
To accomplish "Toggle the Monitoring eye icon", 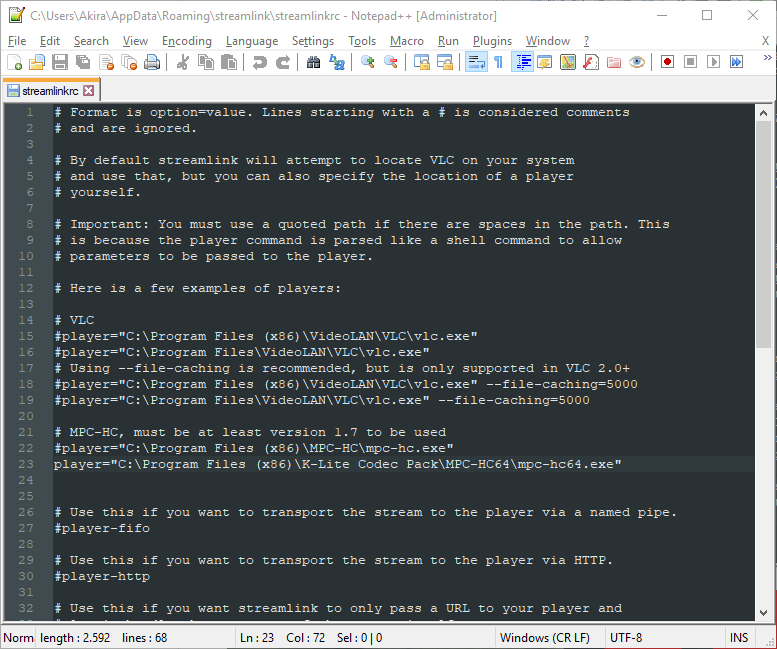I will point(637,62).
